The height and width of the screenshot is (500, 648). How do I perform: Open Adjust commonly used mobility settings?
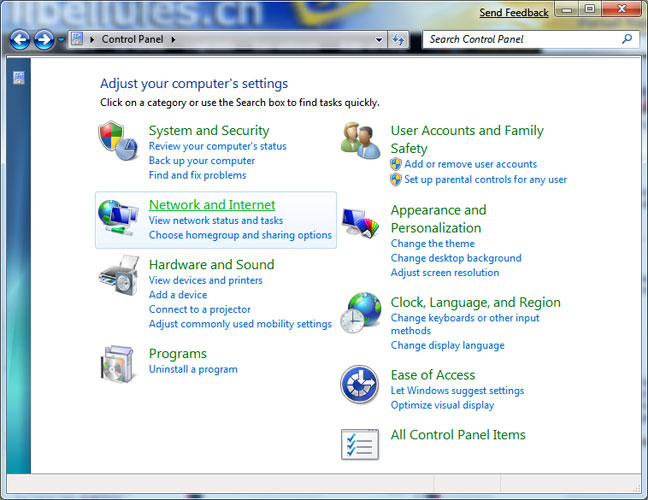[x=240, y=324]
